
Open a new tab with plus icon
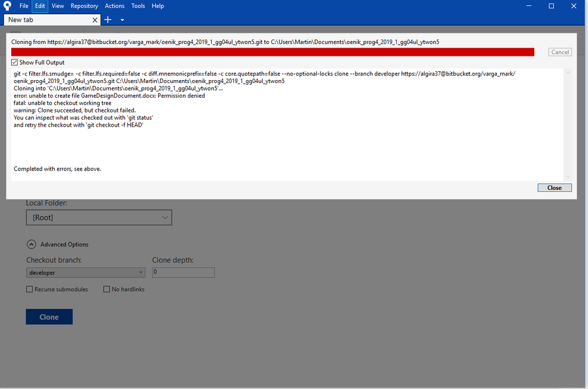click(108, 19)
